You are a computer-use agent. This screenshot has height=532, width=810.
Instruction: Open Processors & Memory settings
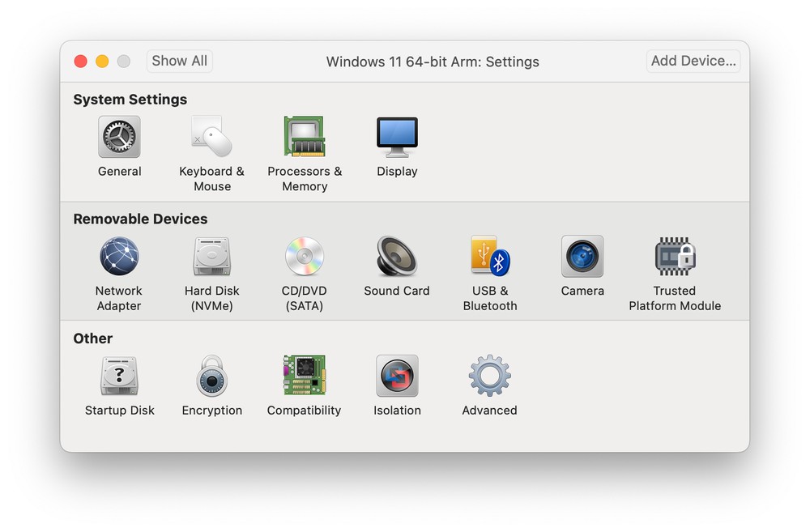[305, 137]
